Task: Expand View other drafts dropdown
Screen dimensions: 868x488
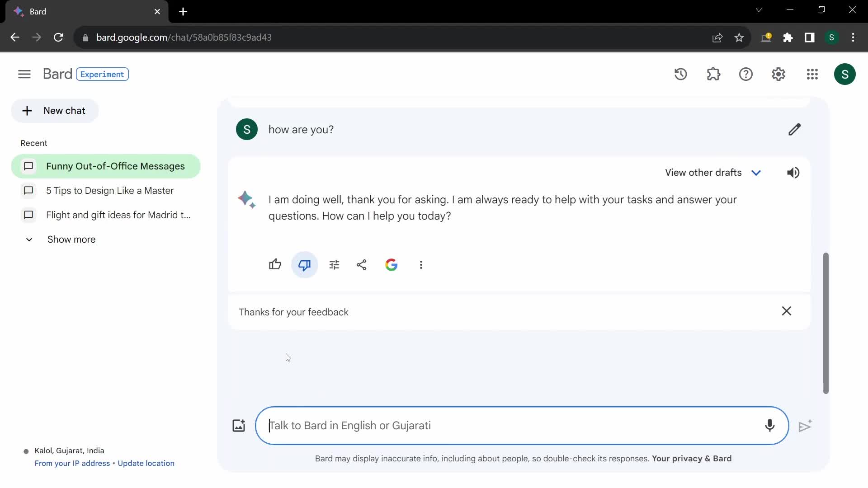Action: pyautogui.click(x=756, y=172)
